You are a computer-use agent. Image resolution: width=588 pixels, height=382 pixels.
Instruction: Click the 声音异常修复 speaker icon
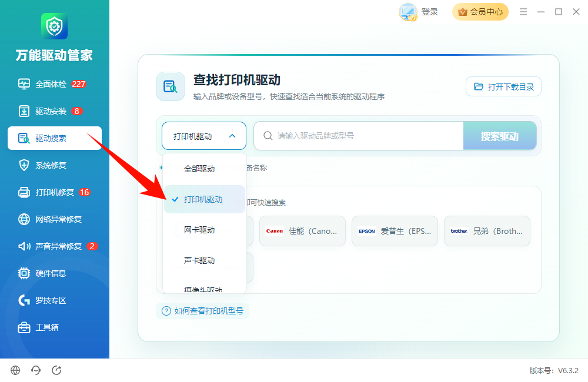(24, 246)
